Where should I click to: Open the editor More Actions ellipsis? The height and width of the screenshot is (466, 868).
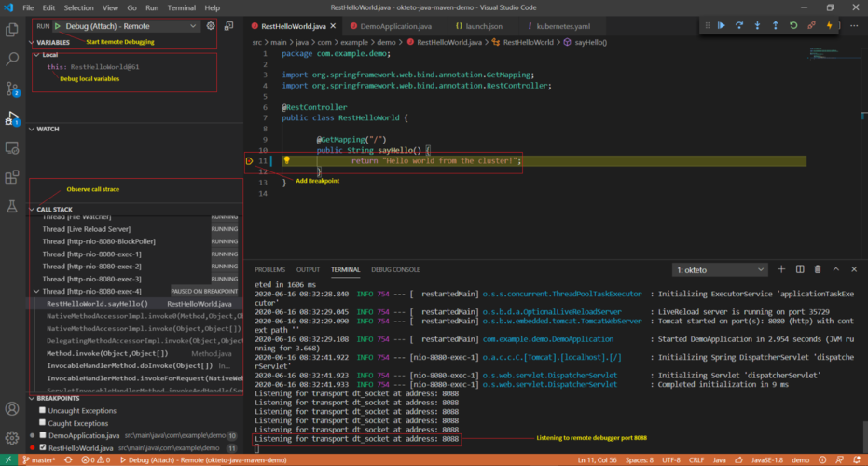point(854,25)
